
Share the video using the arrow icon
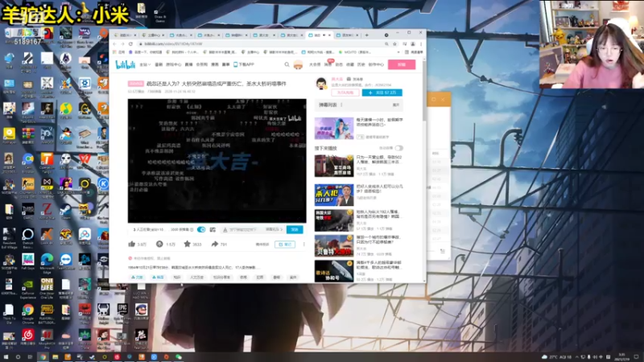[215, 244]
